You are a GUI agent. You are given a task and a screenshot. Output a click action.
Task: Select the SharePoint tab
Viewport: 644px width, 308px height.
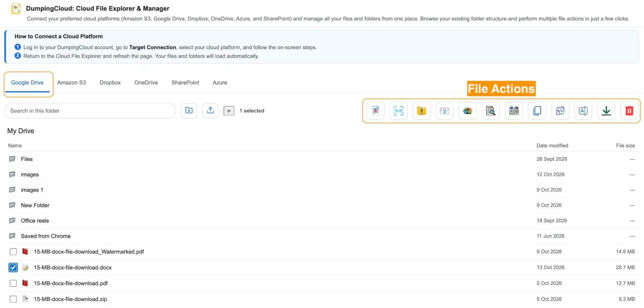pyautogui.click(x=185, y=83)
